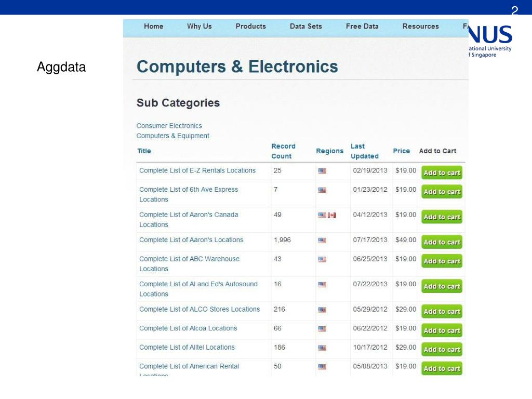Add American Rental list to cart
The image size is (532, 399).
point(442,368)
